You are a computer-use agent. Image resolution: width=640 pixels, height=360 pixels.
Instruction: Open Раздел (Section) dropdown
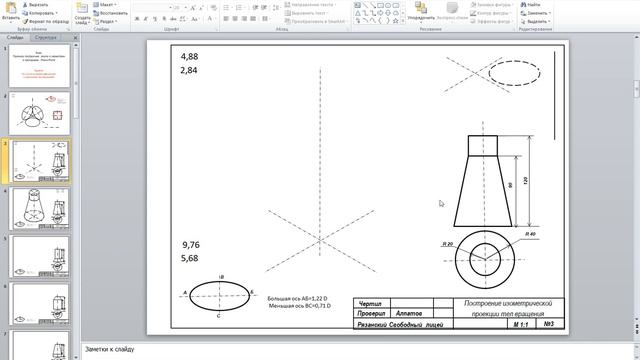pos(105,21)
